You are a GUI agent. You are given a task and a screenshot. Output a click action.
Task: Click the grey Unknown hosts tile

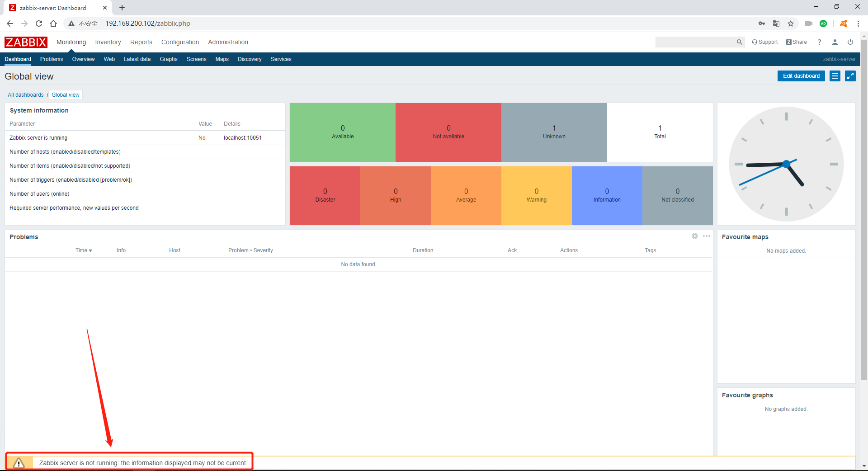pyautogui.click(x=554, y=132)
